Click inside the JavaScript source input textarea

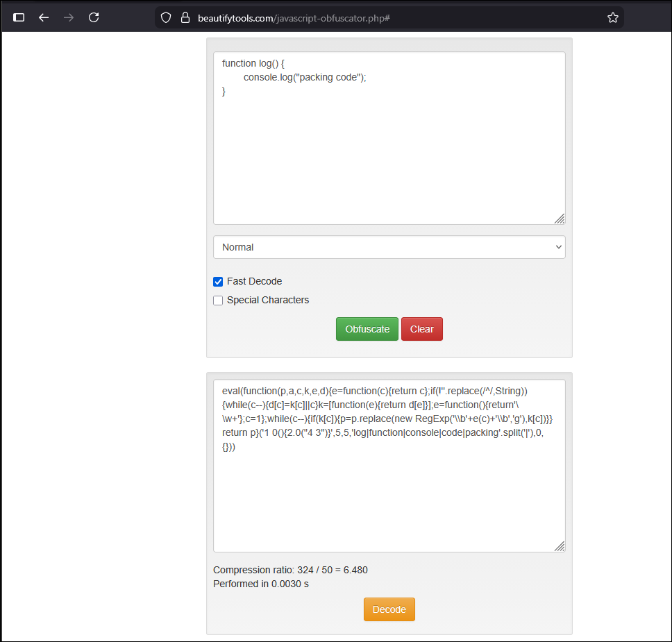pos(389,138)
